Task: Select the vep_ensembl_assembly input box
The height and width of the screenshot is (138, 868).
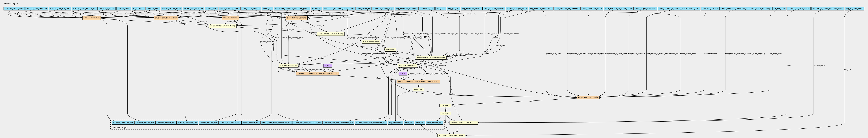Action: (x=406, y=8)
